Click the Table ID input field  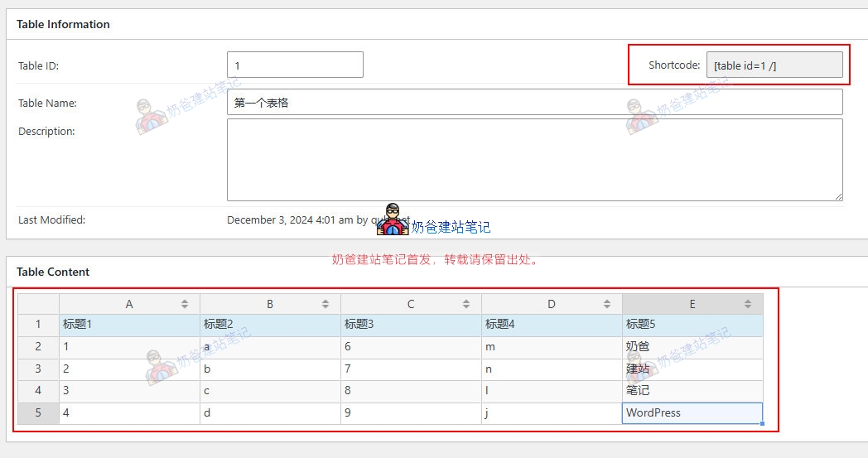295,65
